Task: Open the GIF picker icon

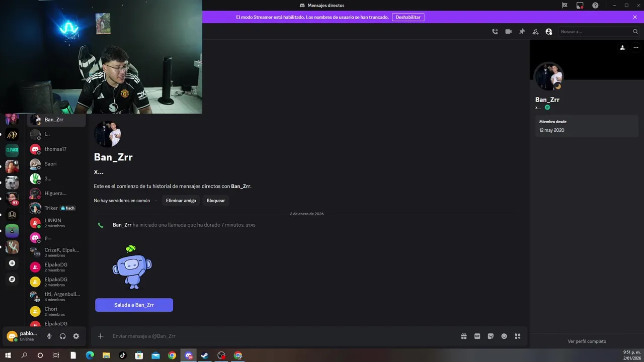Action: 477,336
